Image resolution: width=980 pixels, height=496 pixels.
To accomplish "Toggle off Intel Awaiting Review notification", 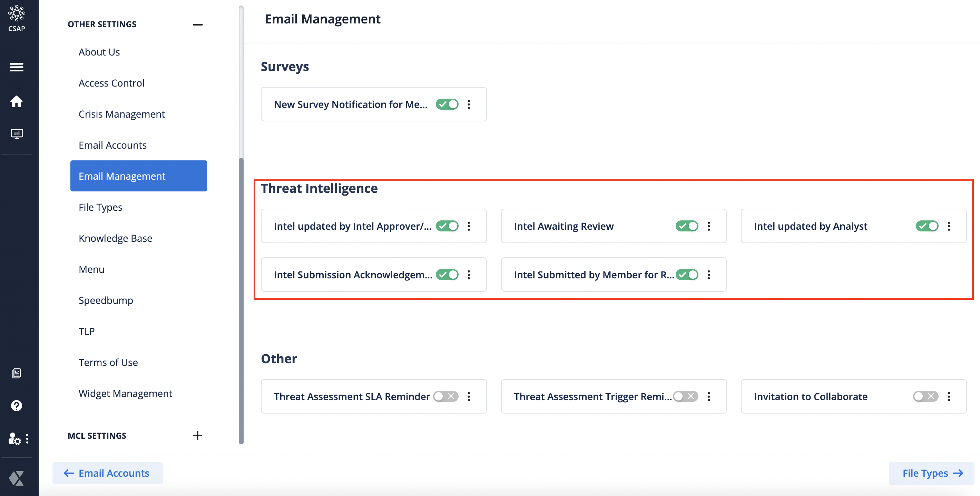I will [686, 226].
